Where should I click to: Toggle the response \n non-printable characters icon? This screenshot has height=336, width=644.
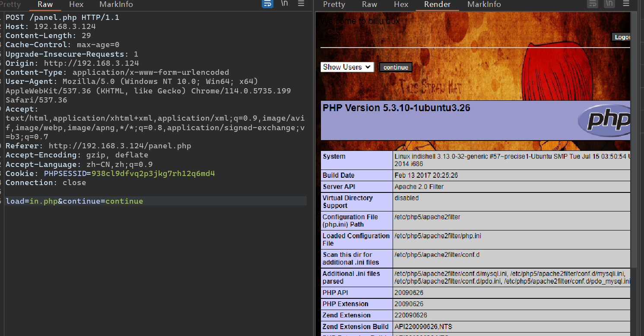[x=609, y=4]
